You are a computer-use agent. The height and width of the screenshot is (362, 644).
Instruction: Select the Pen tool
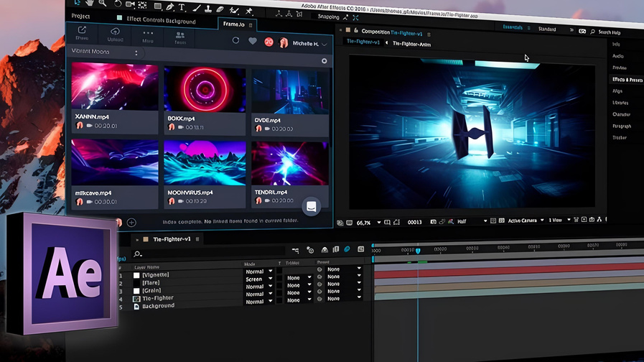[x=169, y=6]
